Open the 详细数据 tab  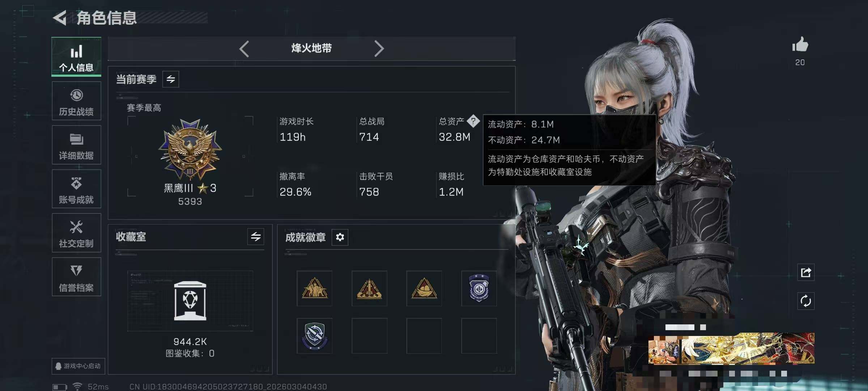[76, 145]
